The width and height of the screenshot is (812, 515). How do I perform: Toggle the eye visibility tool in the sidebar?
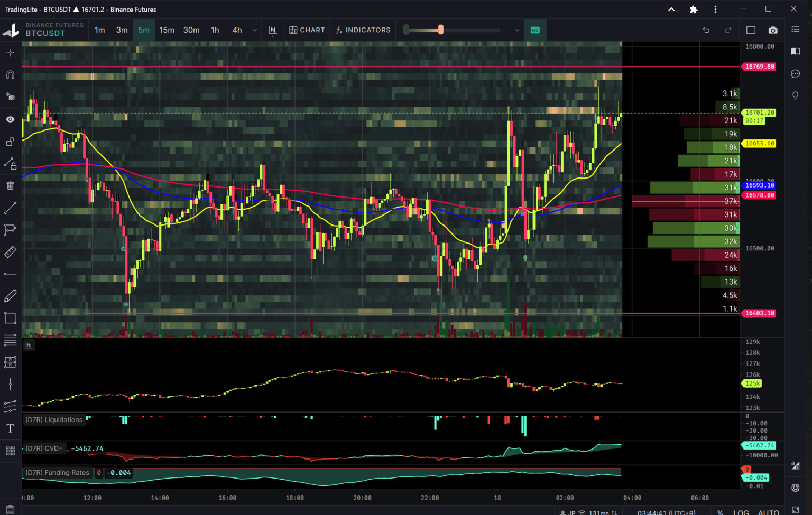coord(10,119)
